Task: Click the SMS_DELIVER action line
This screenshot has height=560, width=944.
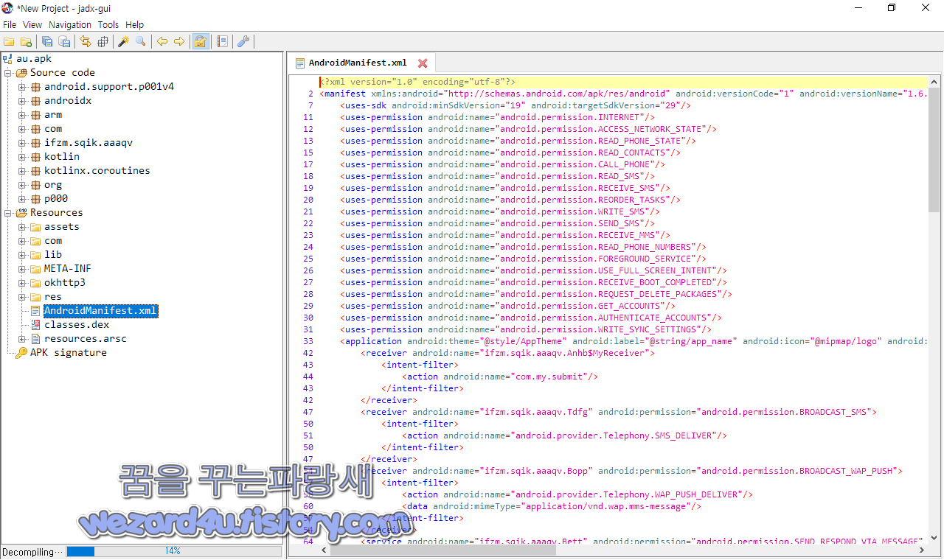Action: (x=565, y=435)
